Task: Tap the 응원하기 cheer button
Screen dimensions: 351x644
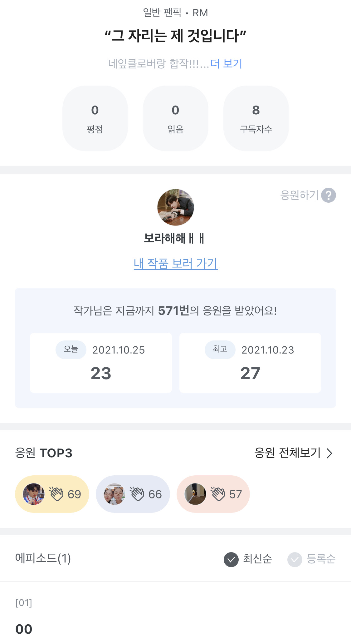Action: (299, 195)
